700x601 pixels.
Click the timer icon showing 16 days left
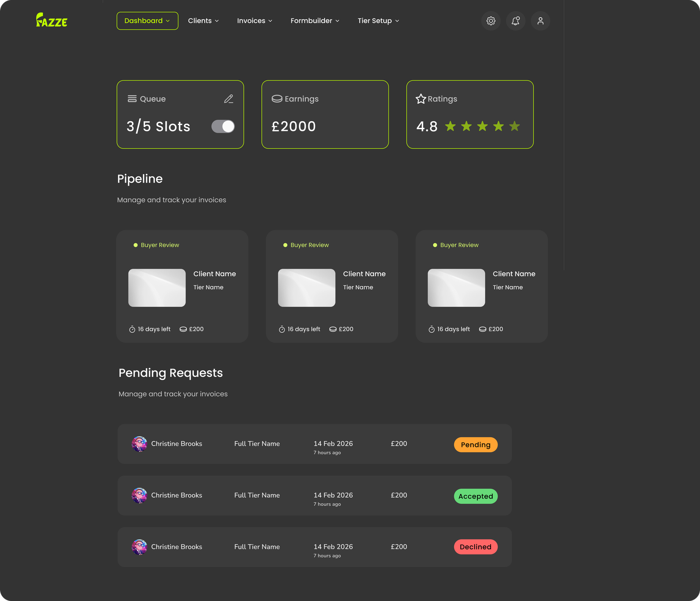[131, 329]
